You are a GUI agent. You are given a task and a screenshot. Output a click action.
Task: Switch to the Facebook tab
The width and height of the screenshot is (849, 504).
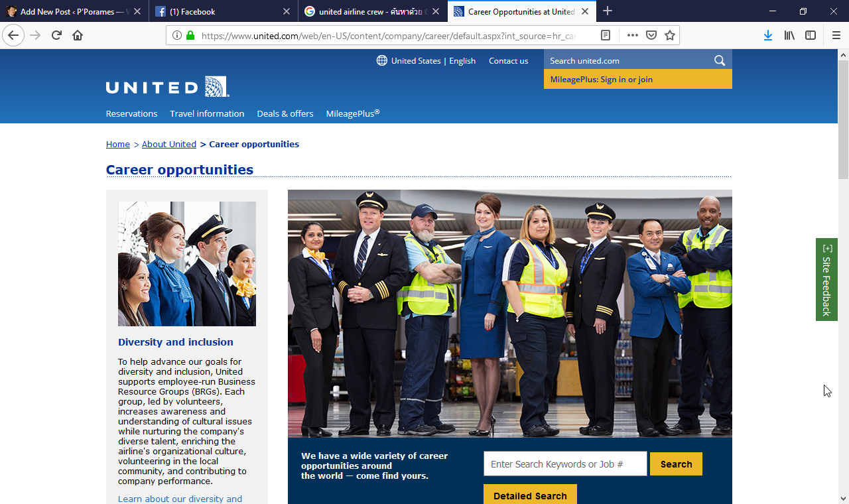[x=224, y=11]
